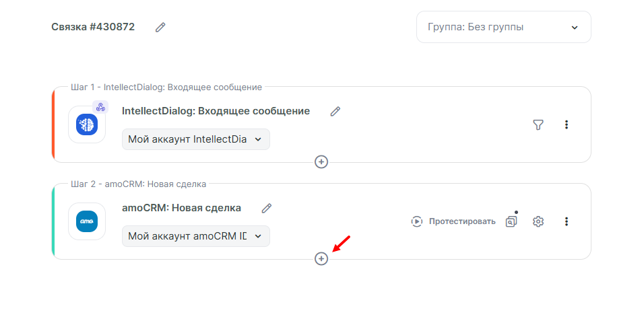Rename step IntellectDialog: Входящее сообщение via pencil
The height and width of the screenshot is (327, 644).
tap(335, 112)
